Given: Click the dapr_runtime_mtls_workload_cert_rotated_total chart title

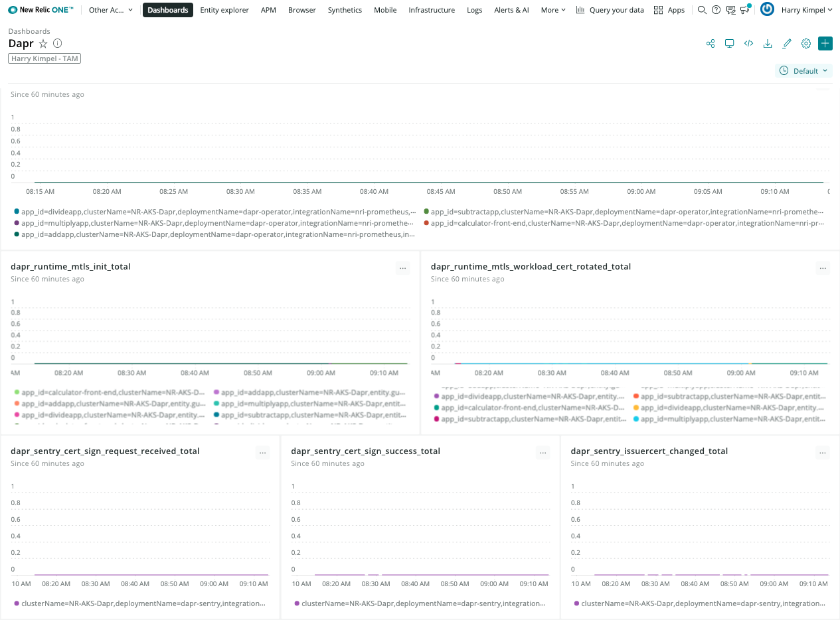Looking at the screenshot, I should [x=531, y=267].
